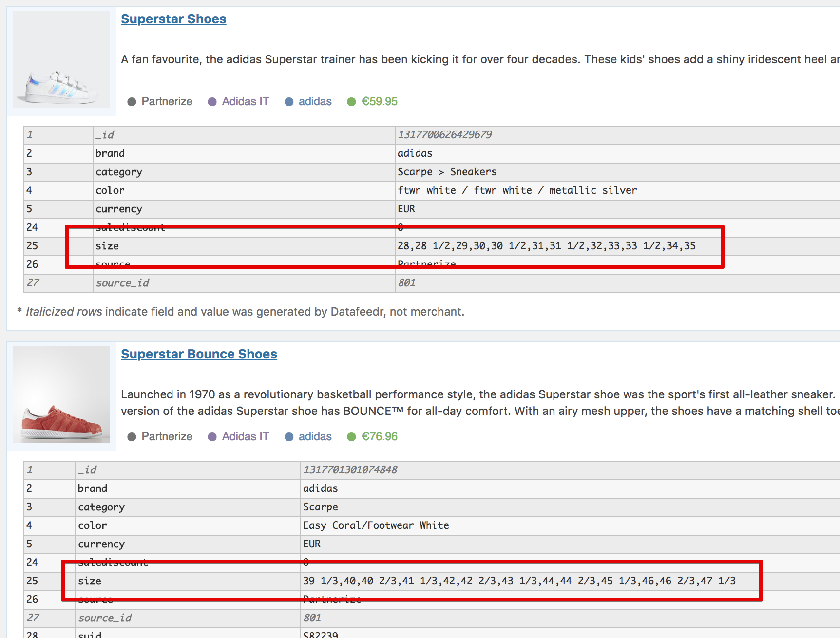Click Adidas IT merchant on Superstar Shoes
This screenshot has width=840, height=638.
246,101
